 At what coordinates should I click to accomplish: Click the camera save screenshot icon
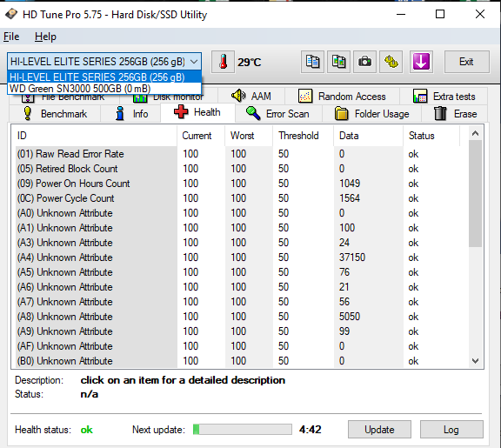(x=365, y=62)
